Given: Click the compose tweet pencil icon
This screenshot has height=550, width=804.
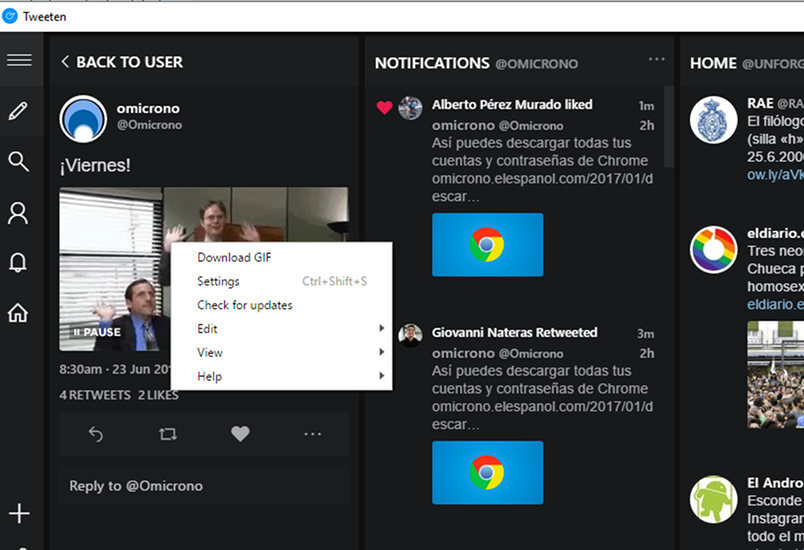Looking at the screenshot, I should (18, 110).
